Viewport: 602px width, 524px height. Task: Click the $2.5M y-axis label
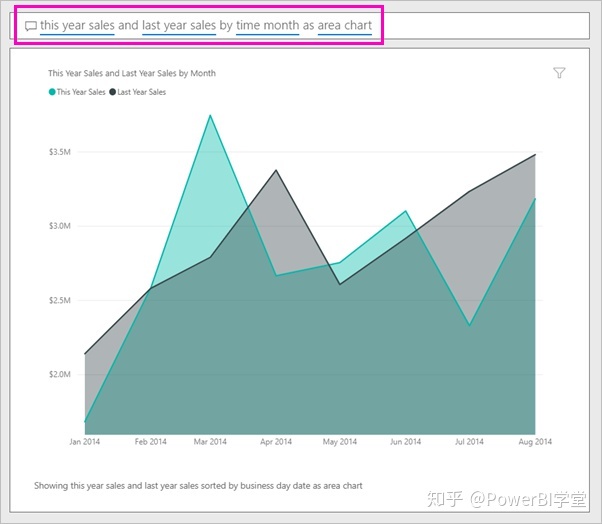(x=60, y=300)
